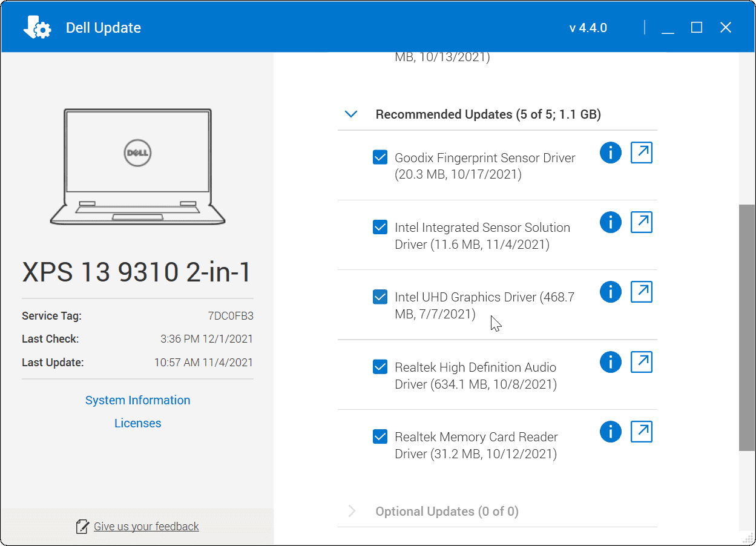Screen dimensions: 756x546
Task: View the Licenses page
Action: pos(137,423)
